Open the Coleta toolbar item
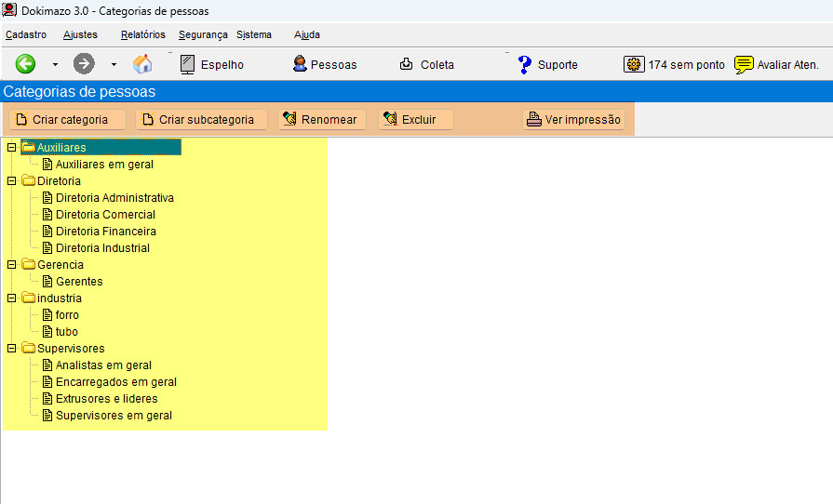Viewport: 833px width, 504px height. point(426,65)
